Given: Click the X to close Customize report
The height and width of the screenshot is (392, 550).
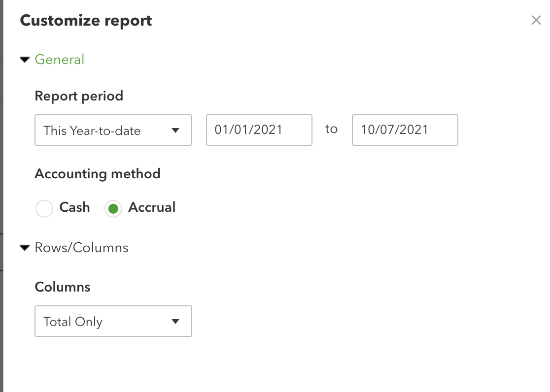Looking at the screenshot, I should click(x=536, y=20).
